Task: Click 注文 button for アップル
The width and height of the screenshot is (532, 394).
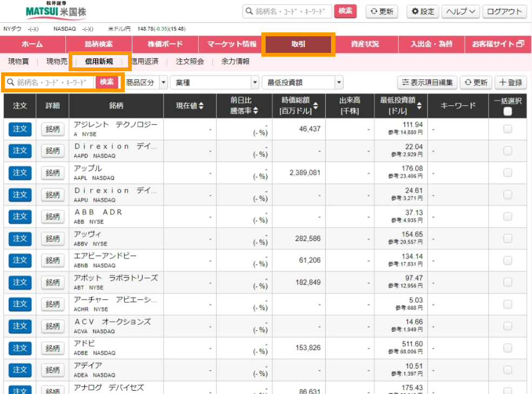Action: (x=20, y=173)
